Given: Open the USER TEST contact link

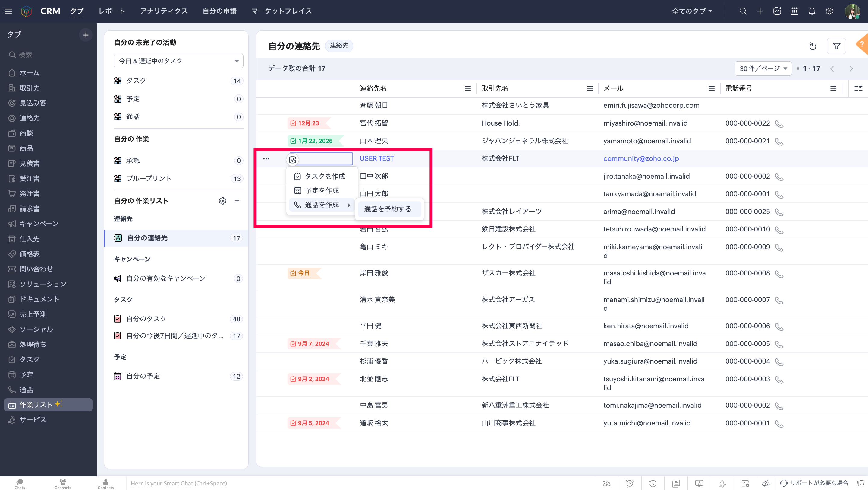Looking at the screenshot, I should pos(376,158).
